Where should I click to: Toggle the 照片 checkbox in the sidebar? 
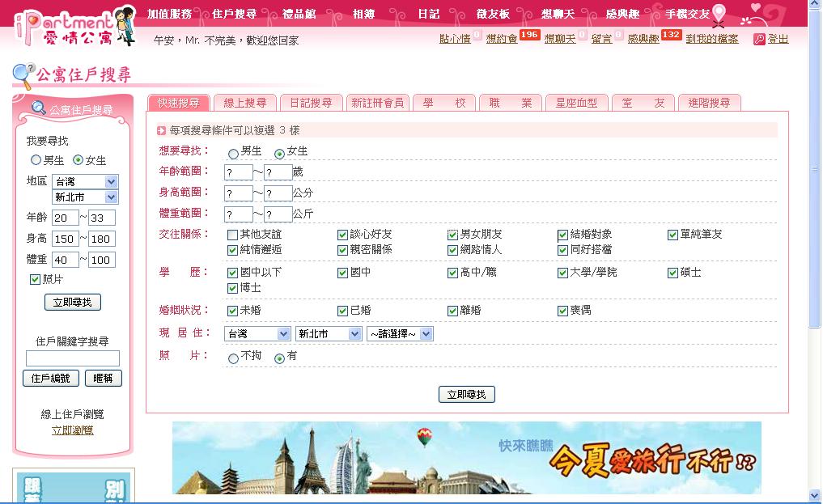click(x=35, y=280)
